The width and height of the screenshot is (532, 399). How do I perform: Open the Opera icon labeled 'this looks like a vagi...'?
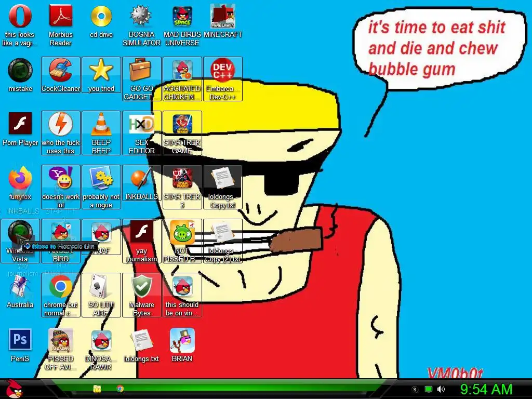pyautogui.click(x=20, y=25)
